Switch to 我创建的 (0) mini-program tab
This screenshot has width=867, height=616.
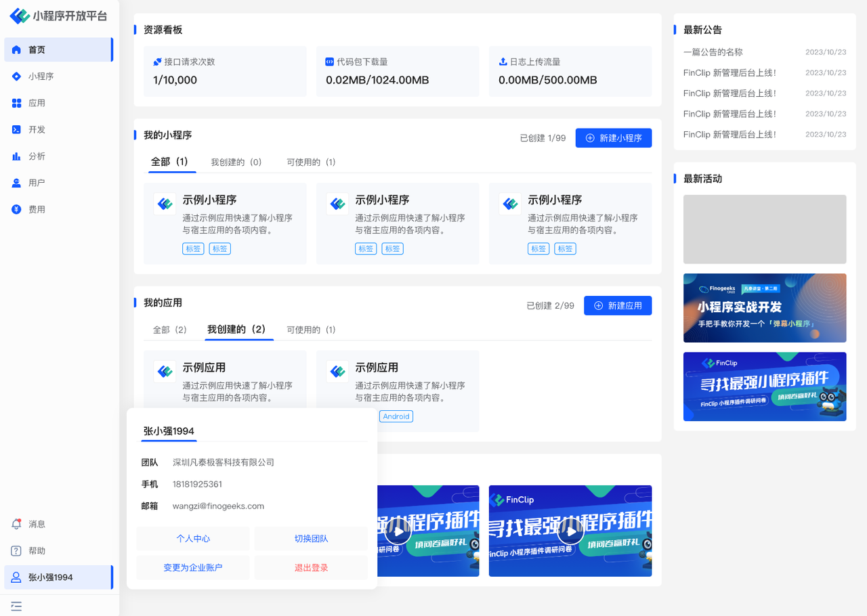pyautogui.click(x=236, y=162)
